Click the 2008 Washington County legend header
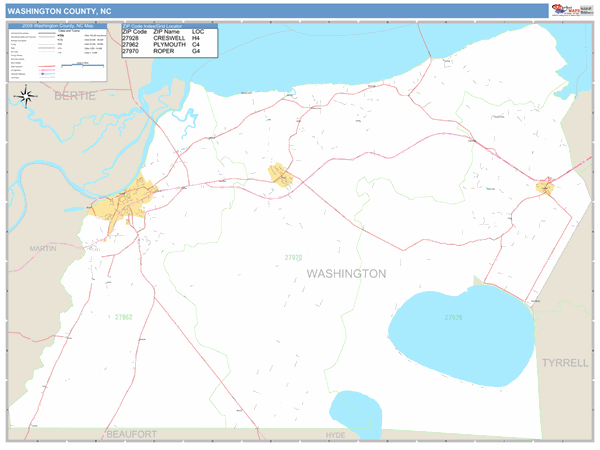This screenshot has width=600, height=450. (57, 26)
